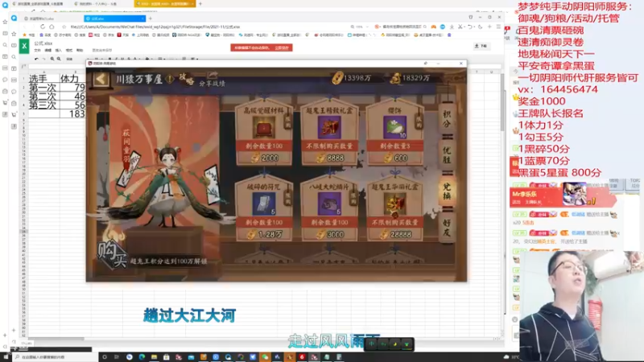The image size is (644, 362).
Task: Click the Windows taskbar search box
Action: pyautogui.click(x=54, y=357)
